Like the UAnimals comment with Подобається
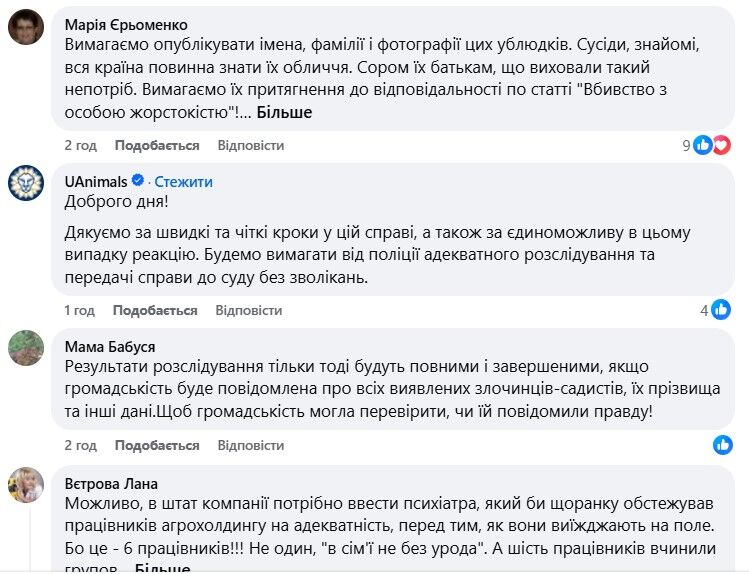 click(x=155, y=310)
